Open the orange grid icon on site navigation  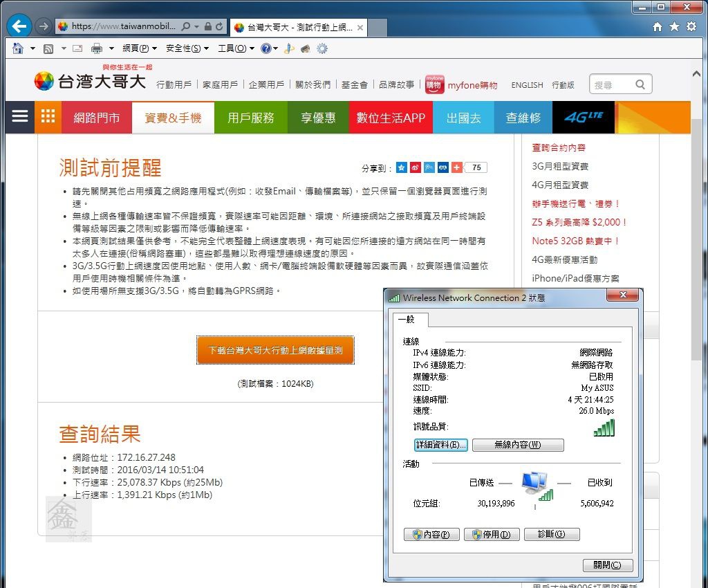(x=48, y=117)
